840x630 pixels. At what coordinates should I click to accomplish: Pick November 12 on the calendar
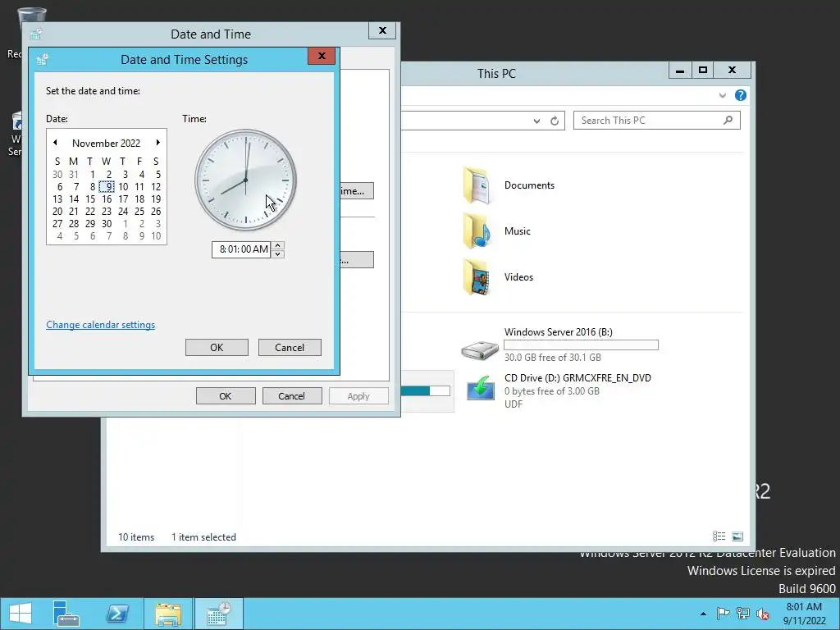156,186
